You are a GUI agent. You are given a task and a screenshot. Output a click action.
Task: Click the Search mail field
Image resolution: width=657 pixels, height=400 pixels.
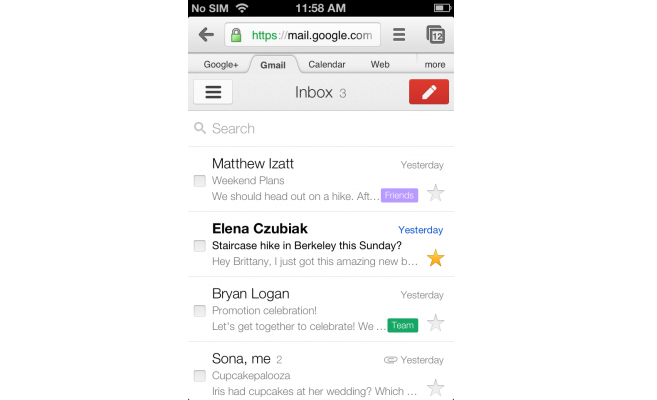321,129
